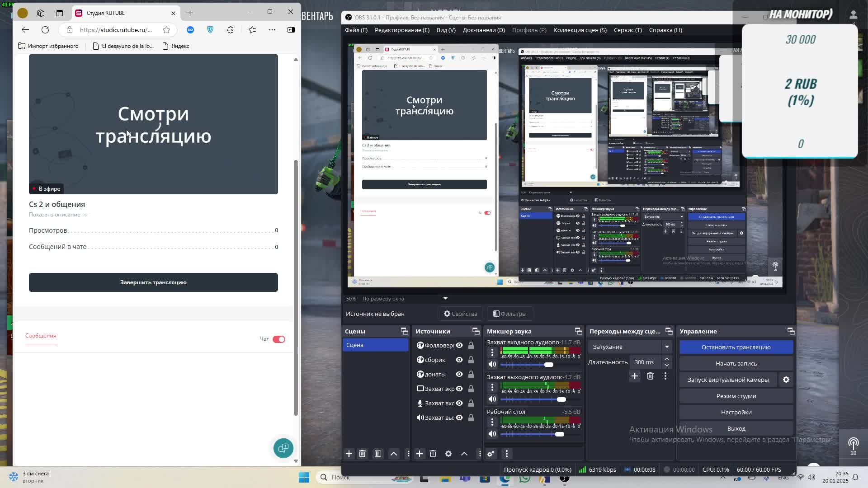Decrease transition duration with down arrow
This screenshot has width=868, height=488.
[x=667, y=365]
